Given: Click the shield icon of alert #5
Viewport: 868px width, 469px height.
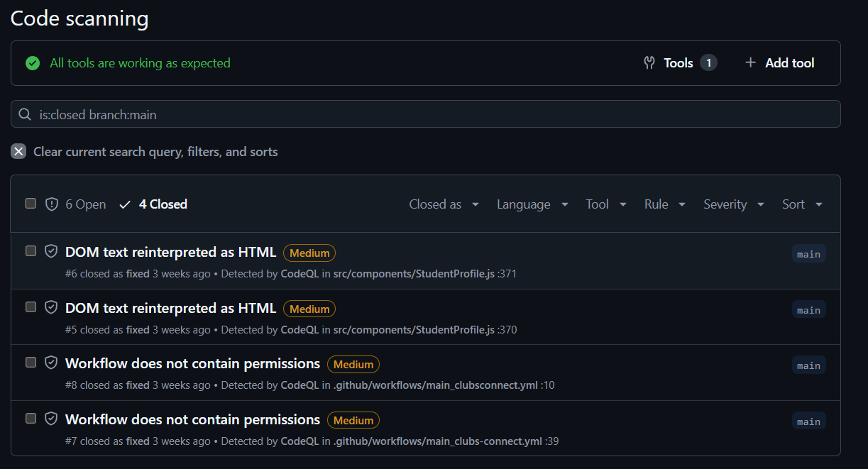Looking at the screenshot, I should point(51,307).
